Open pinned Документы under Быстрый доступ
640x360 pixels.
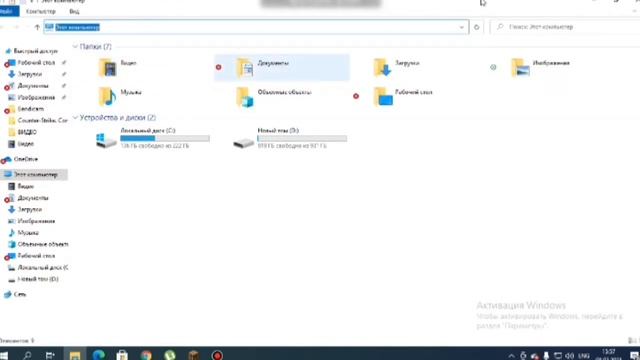click(33, 86)
